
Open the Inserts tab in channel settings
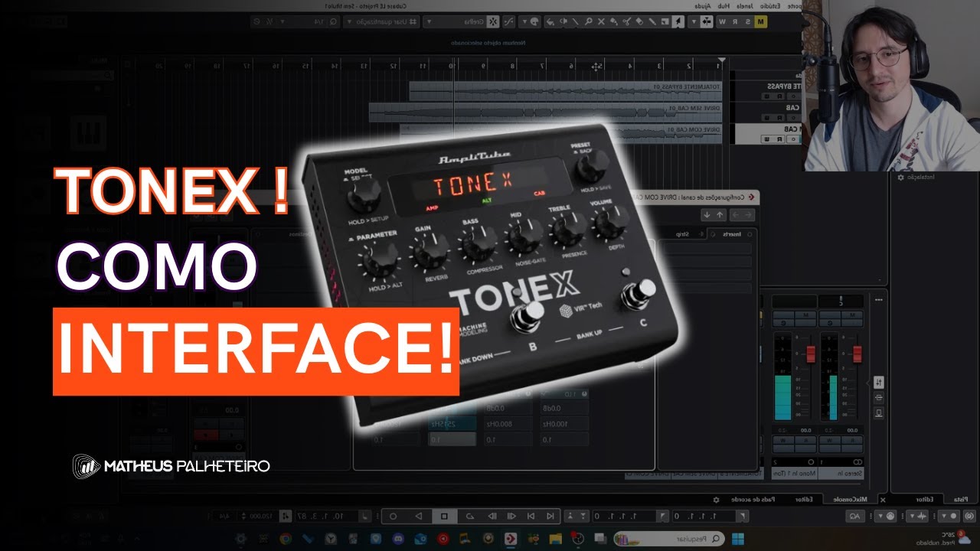(732, 234)
